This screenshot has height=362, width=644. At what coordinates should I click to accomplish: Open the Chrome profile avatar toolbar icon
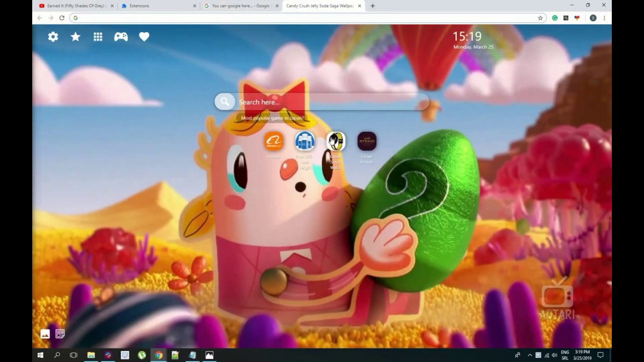click(x=592, y=17)
